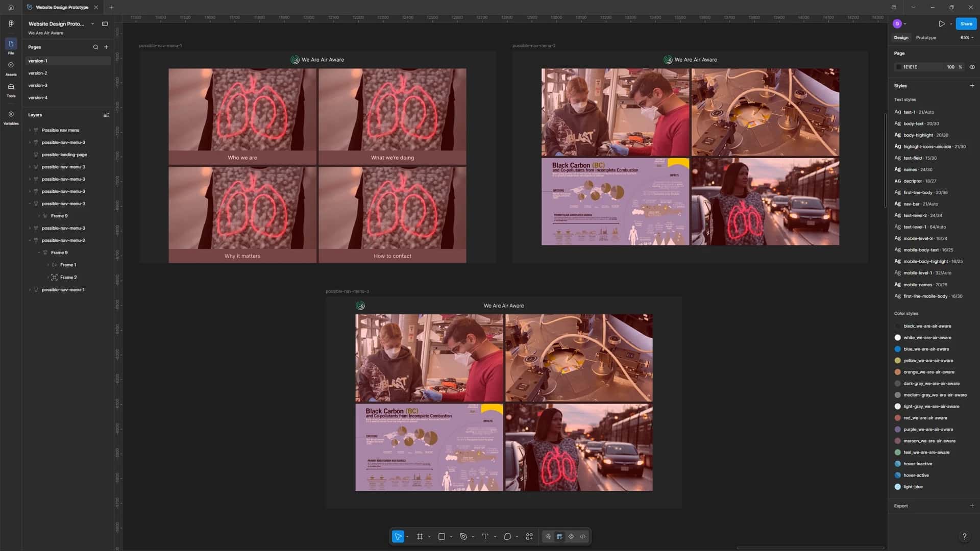
Task: Add a new style with plus
Action: point(972,86)
